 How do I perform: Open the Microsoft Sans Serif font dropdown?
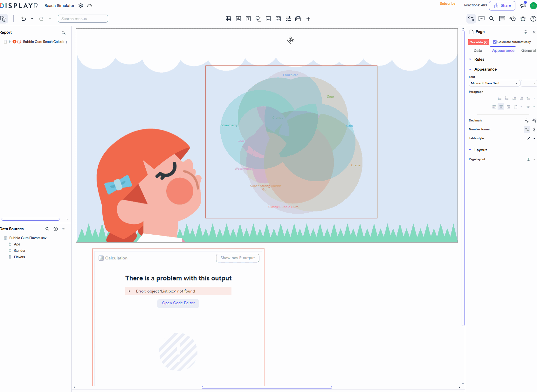click(494, 83)
